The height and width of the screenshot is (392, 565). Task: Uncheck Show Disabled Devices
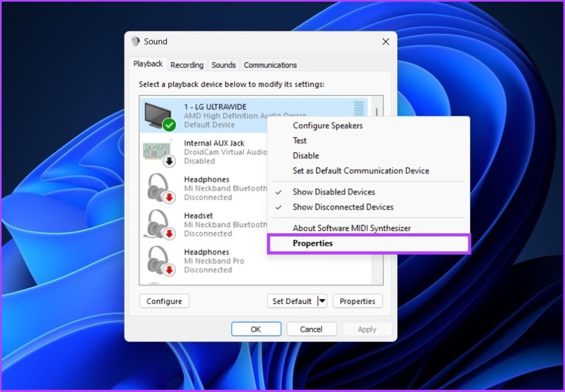pos(334,192)
